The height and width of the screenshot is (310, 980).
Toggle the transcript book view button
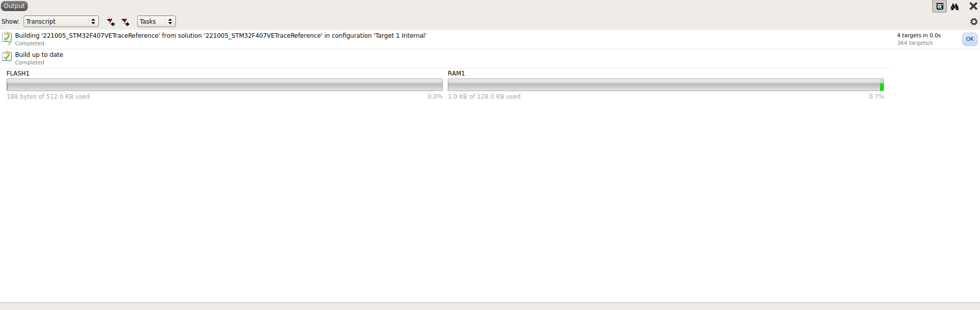(939, 7)
